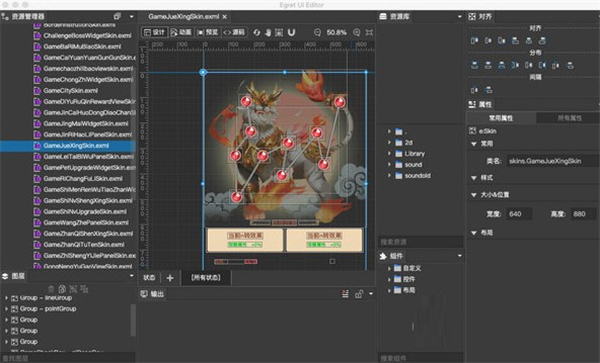Expand the sound folder
The height and width of the screenshot is (363, 600).
point(389,164)
